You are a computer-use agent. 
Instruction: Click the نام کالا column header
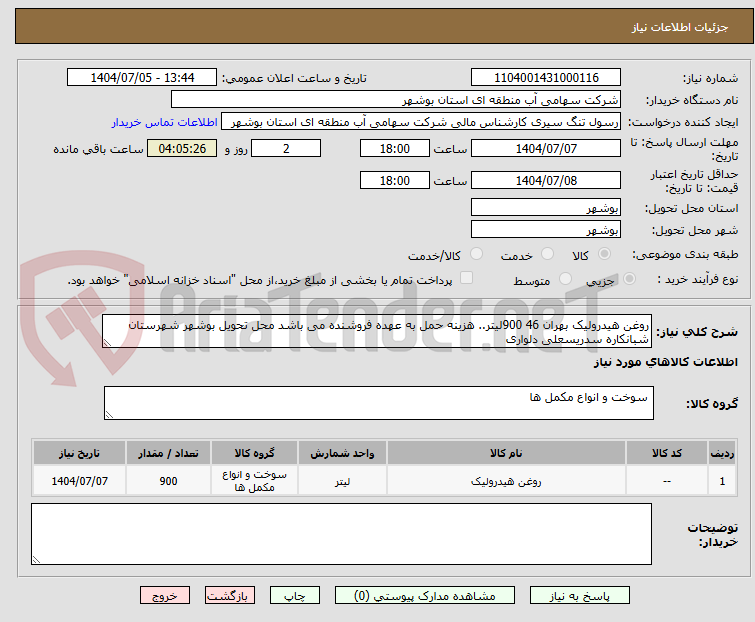(x=506, y=453)
